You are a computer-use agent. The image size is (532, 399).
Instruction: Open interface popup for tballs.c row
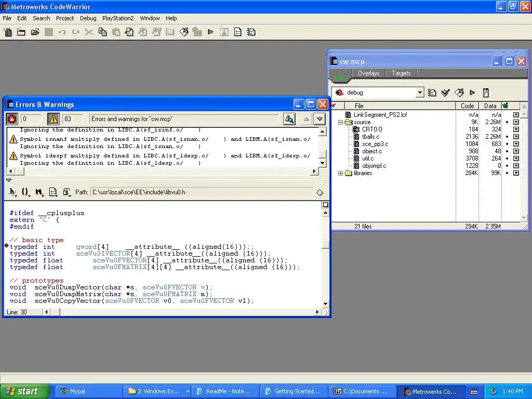coord(516,137)
